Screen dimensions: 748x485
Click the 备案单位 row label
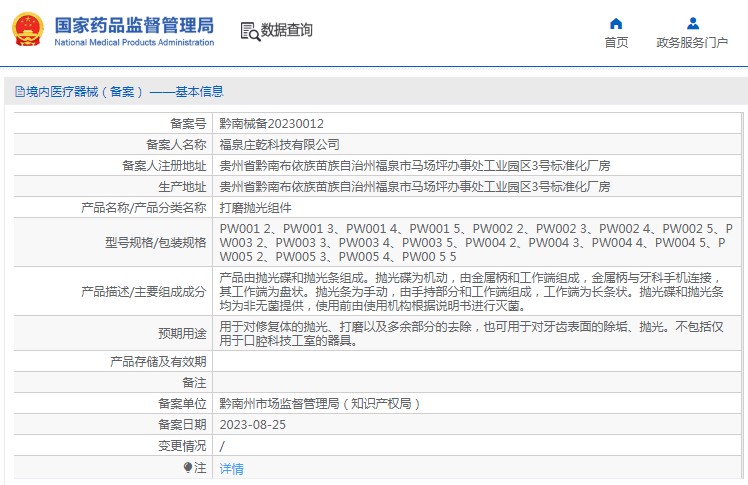click(182, 404)
